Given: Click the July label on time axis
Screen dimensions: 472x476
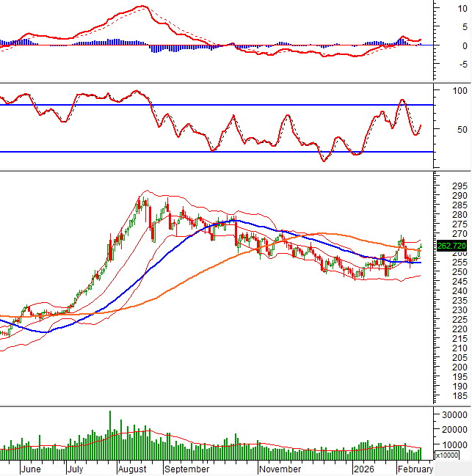Looking at the screenshot, I should [x=75, y=469].
